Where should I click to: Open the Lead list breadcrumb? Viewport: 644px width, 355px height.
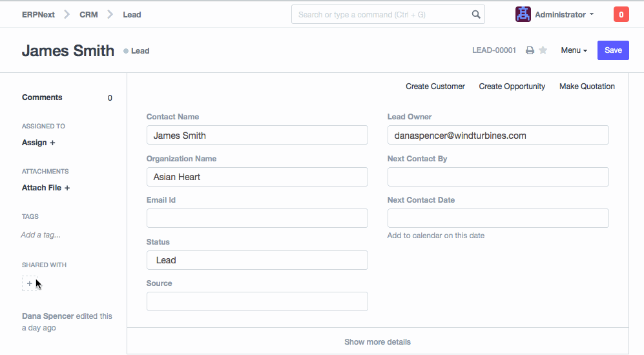tap(132, 14)
